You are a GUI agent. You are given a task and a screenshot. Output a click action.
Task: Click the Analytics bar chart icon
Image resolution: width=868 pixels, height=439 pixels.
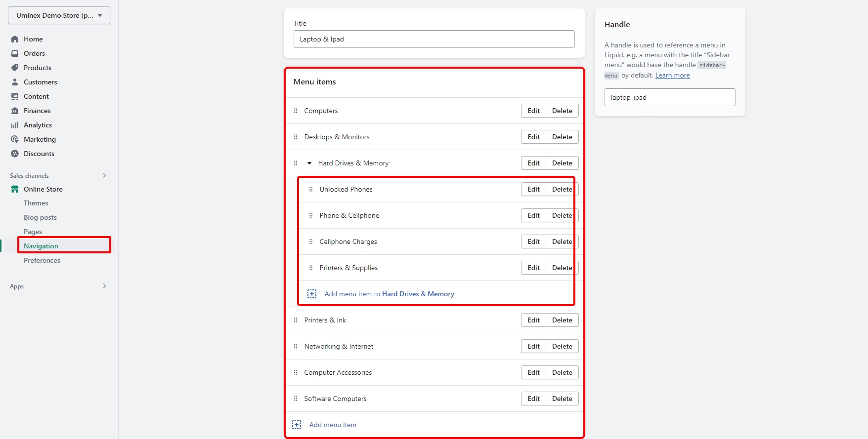click(x=15, y=125)
